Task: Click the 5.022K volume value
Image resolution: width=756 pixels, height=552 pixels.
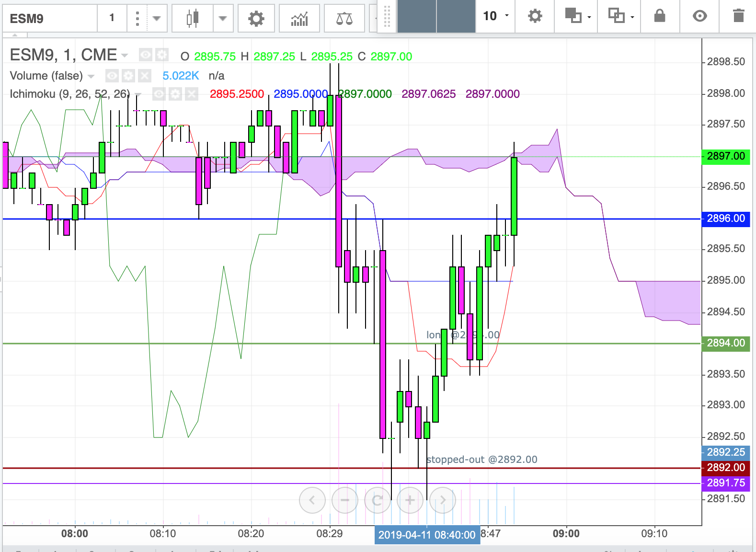Action: [181, 76]
